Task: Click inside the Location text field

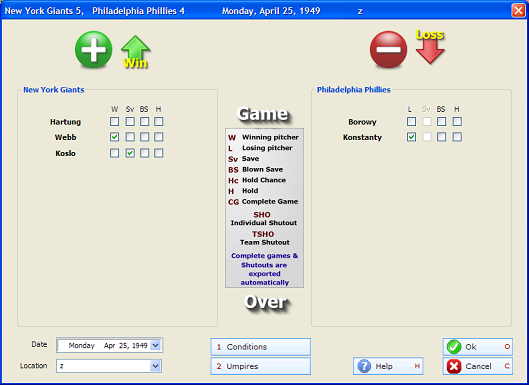Action: 104,366
